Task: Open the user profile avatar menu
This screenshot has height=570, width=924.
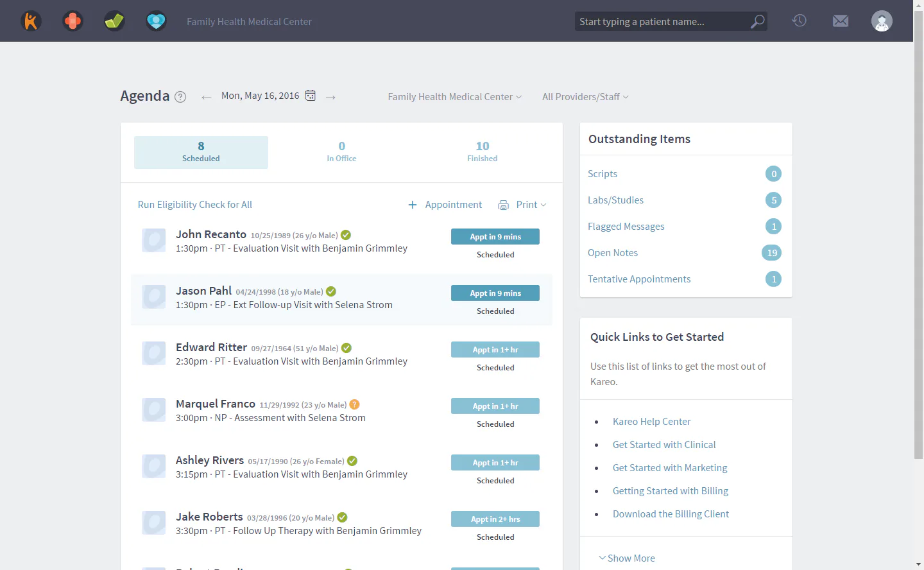Action: 882,21
